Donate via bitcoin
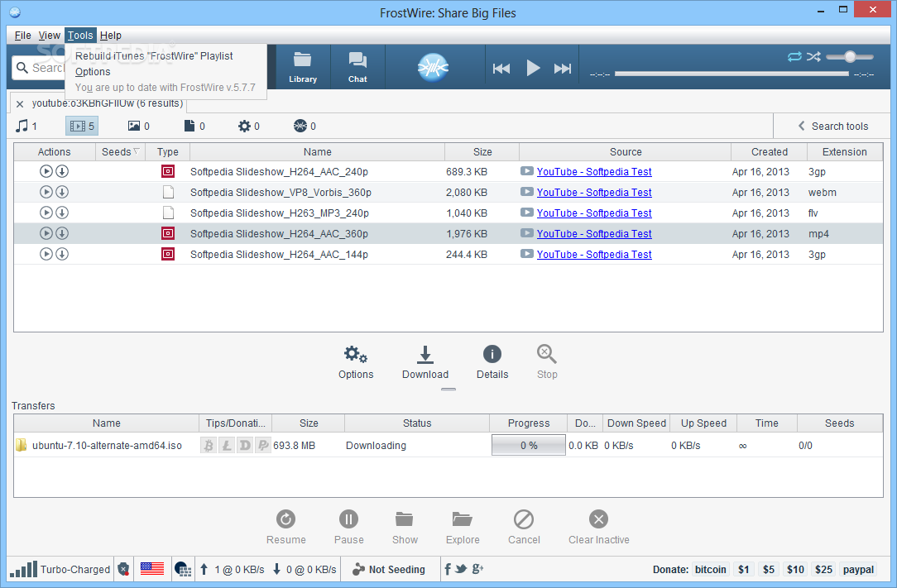The height and width of the screenshot is (588, 897). pos(710,569)
